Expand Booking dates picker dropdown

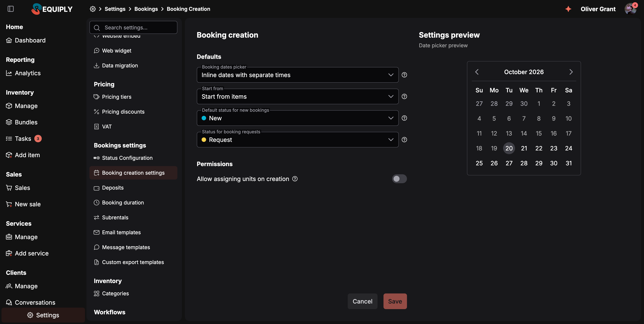[298, 75]
